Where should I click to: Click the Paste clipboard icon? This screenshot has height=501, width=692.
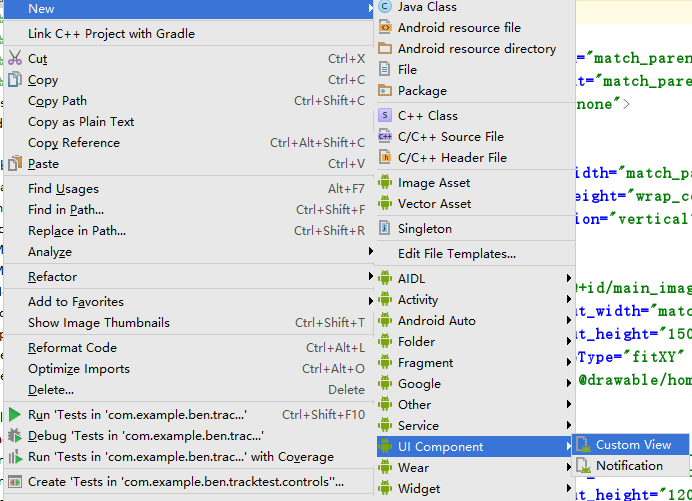pos(14,164)
